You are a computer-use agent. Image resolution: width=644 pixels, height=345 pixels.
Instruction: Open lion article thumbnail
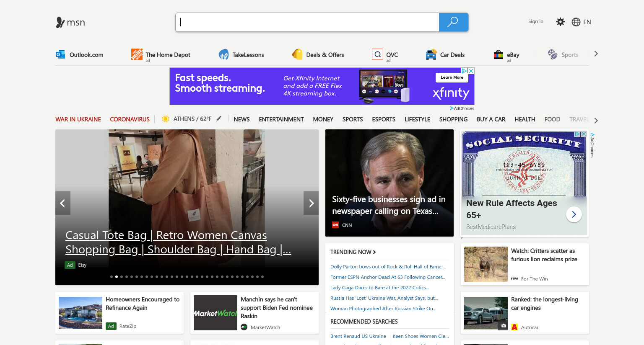pyautogui.click(x=486, y=264)
